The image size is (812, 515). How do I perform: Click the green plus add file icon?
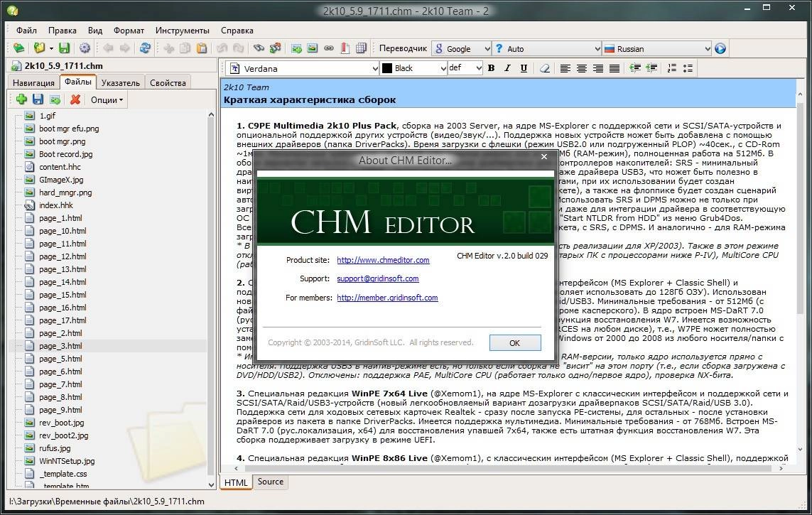(22, 99)
